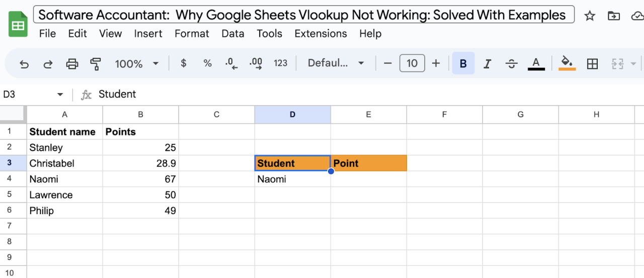Viewport: 644px width, 278px height.
Task: Click the name box showing D3
Action: [29, 95]
